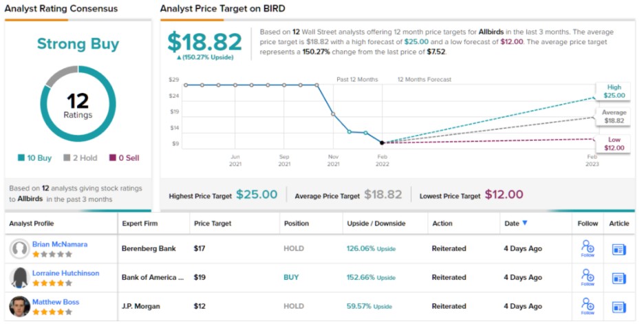Screen dimensions: 644x324
Task: Open article for Bank of America rating
Action: [x=619, y=278]
